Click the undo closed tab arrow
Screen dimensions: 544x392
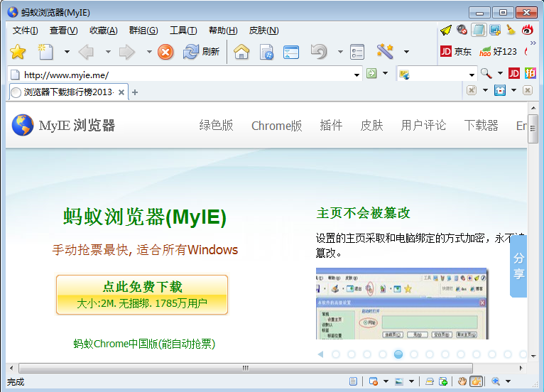319,52
